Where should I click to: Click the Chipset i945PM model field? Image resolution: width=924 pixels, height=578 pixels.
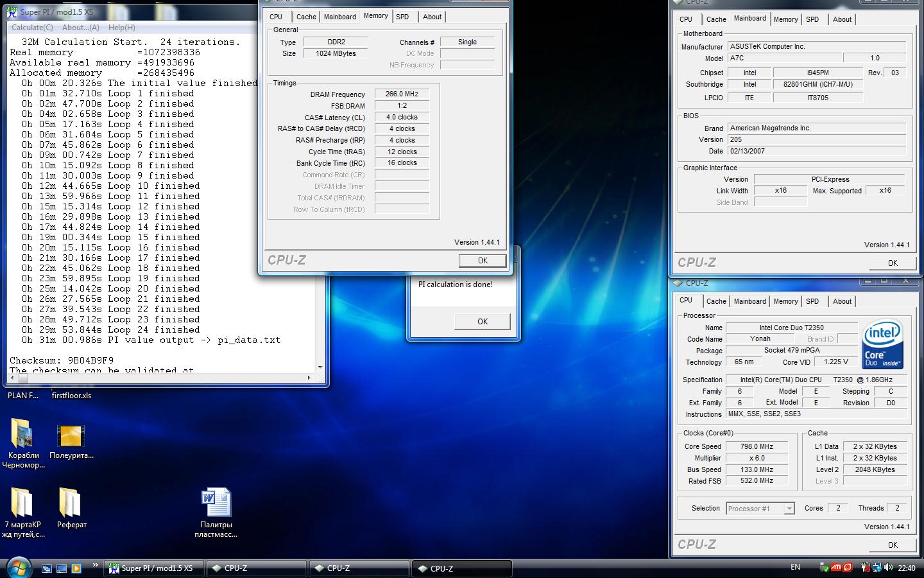click(818, 73)
